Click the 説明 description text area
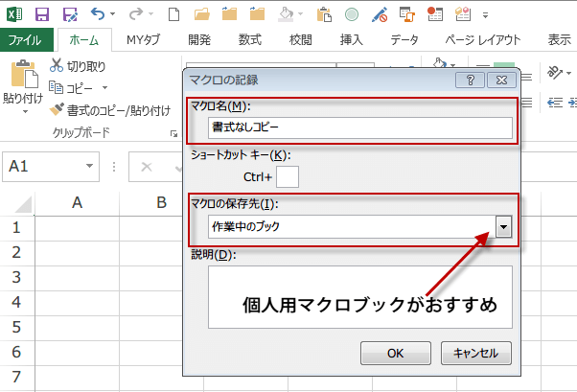 pyautogui.click(x=359, y=297)
